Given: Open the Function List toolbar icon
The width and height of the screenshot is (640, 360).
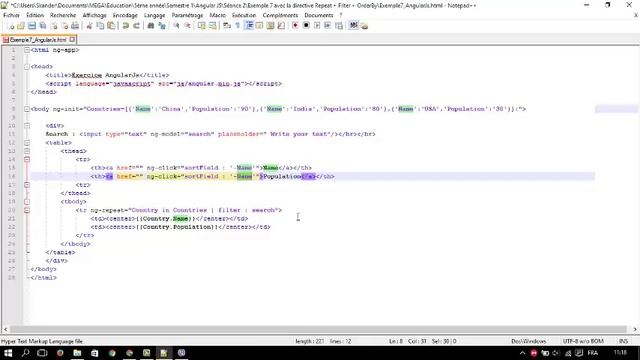Looking at the screenshot, I should (x=281, y=26).
